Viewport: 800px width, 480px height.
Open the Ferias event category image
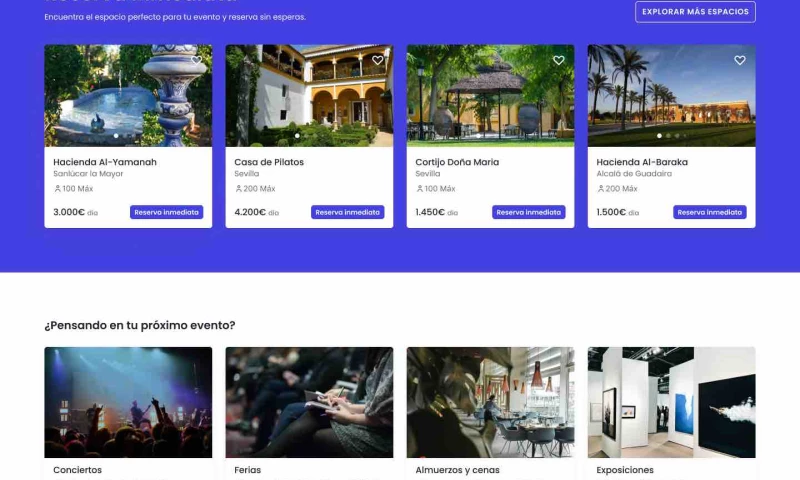pos(309,402)
